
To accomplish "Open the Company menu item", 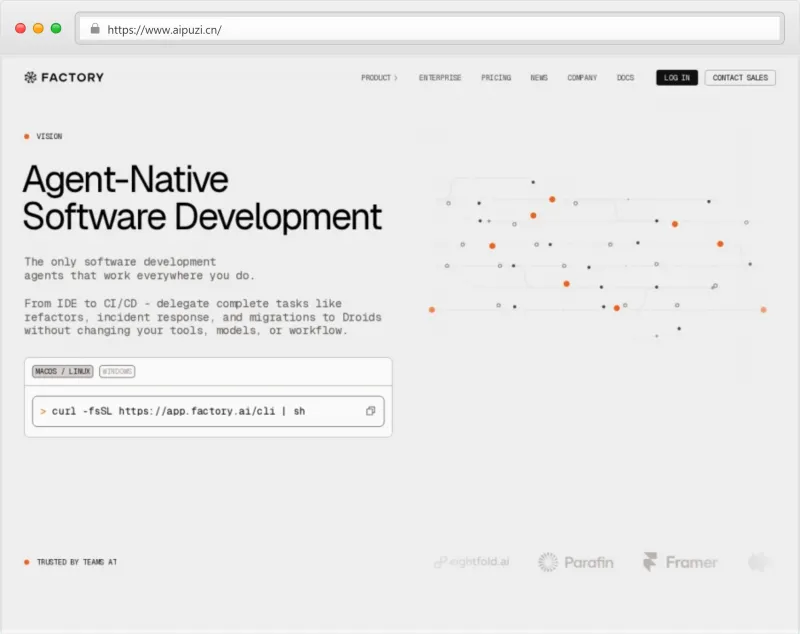I will pos(582,77).
